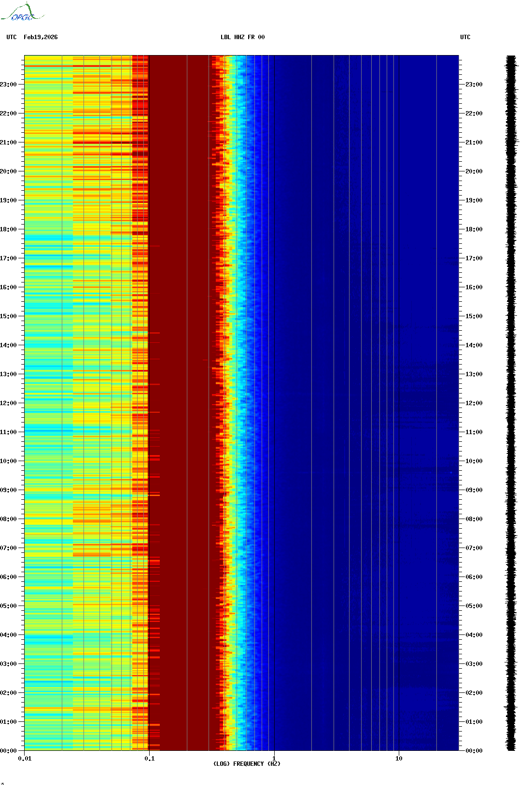Screen dimensions: 532x789
Task: Click the 23:00 tick on left time axis
Action: pos(8,85)
